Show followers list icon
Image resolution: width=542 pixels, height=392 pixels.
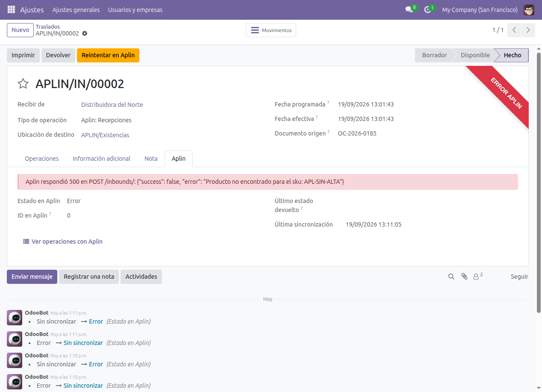pyautogui.click(x=477, y=277)
